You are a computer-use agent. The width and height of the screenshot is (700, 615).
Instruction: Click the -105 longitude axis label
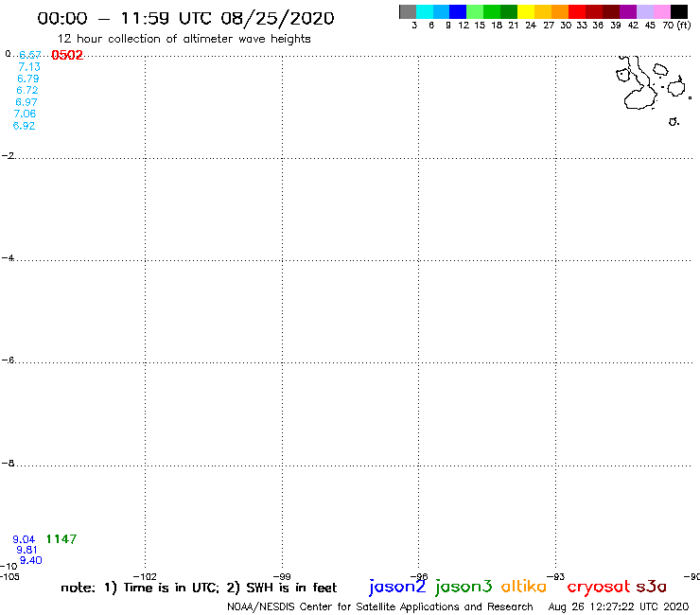click(9, 576)
